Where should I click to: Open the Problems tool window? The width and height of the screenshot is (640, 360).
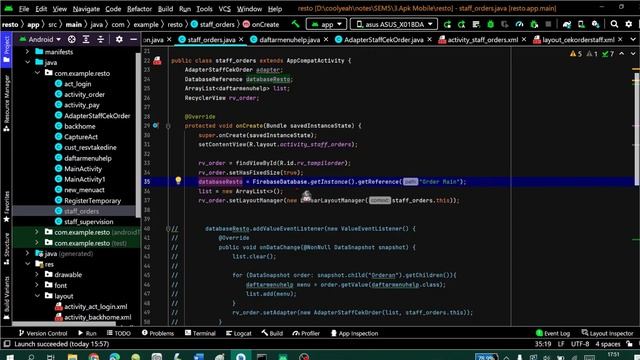(x=158, y=333)
